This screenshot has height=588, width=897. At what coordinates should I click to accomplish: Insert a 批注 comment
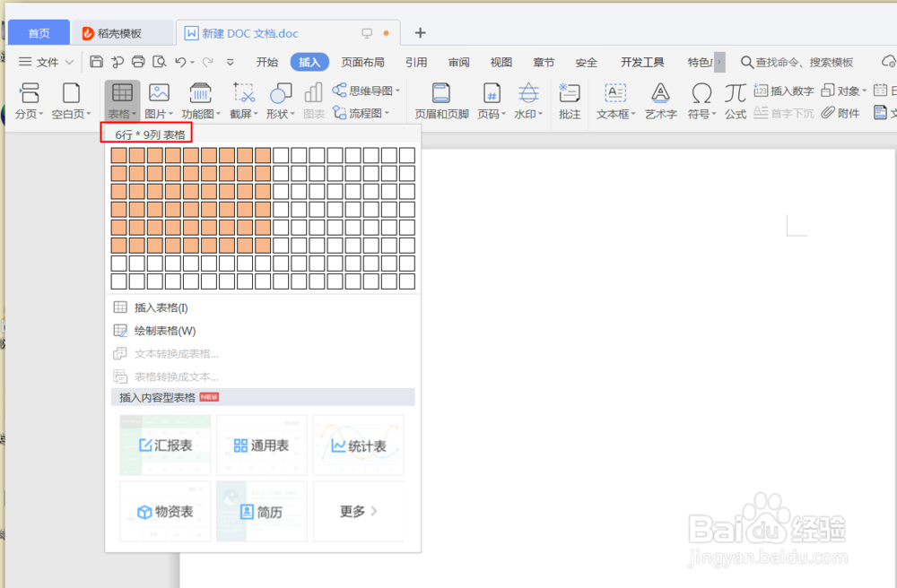[569, 99]
